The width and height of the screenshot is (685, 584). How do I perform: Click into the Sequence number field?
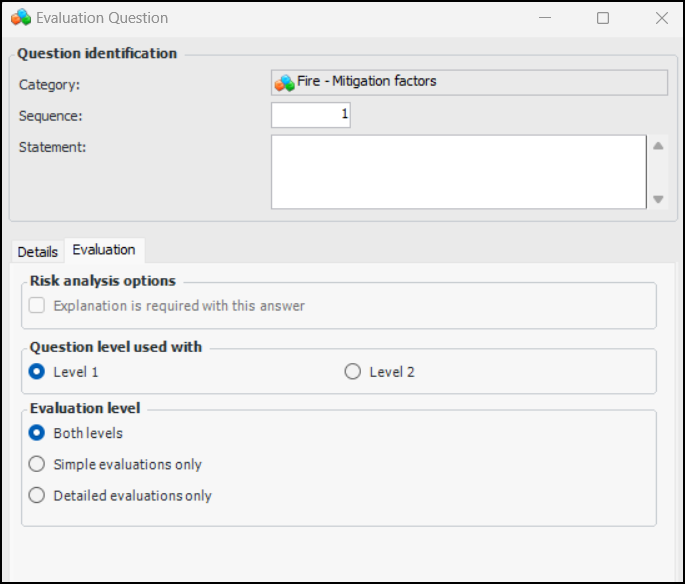(x=310, y=115)
